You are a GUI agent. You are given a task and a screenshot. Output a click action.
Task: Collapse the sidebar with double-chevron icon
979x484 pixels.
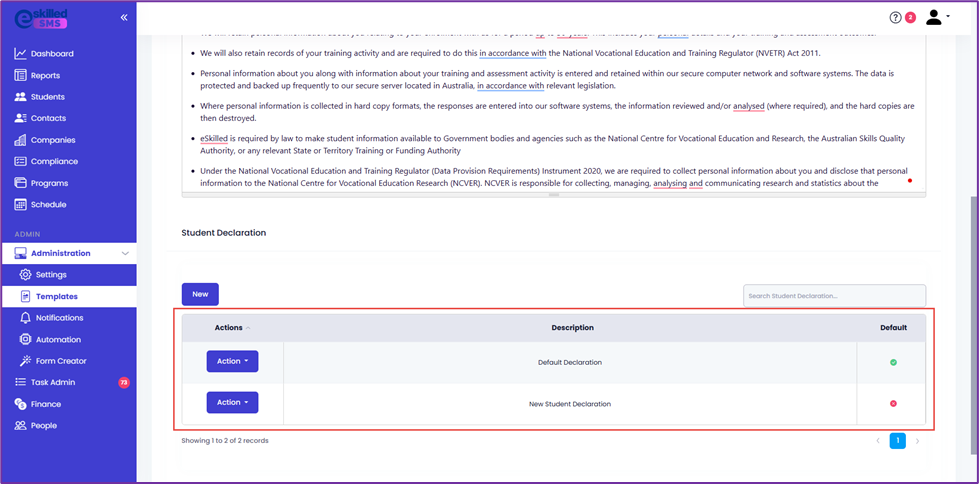124,17
